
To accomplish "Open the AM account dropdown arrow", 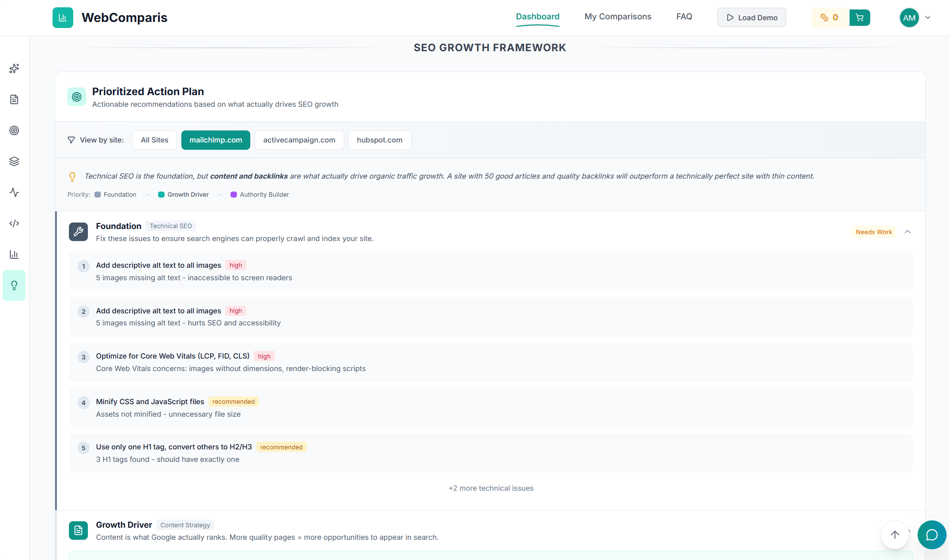I will [x=928, y=18].
